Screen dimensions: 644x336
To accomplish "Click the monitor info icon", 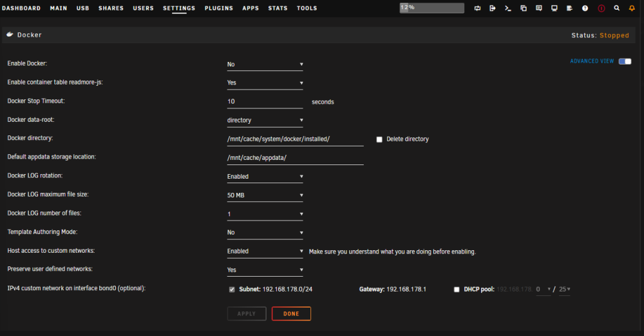I will [x=554, y=8].
